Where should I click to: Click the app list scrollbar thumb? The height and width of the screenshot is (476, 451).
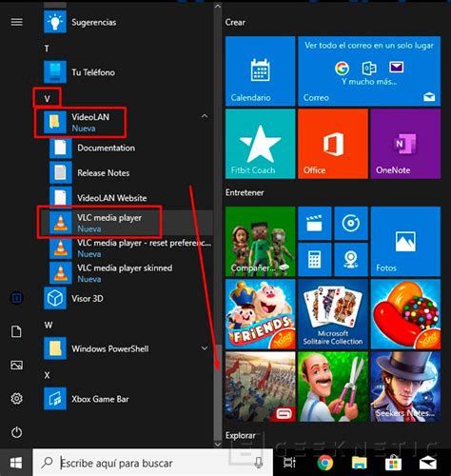click(218, 392)
